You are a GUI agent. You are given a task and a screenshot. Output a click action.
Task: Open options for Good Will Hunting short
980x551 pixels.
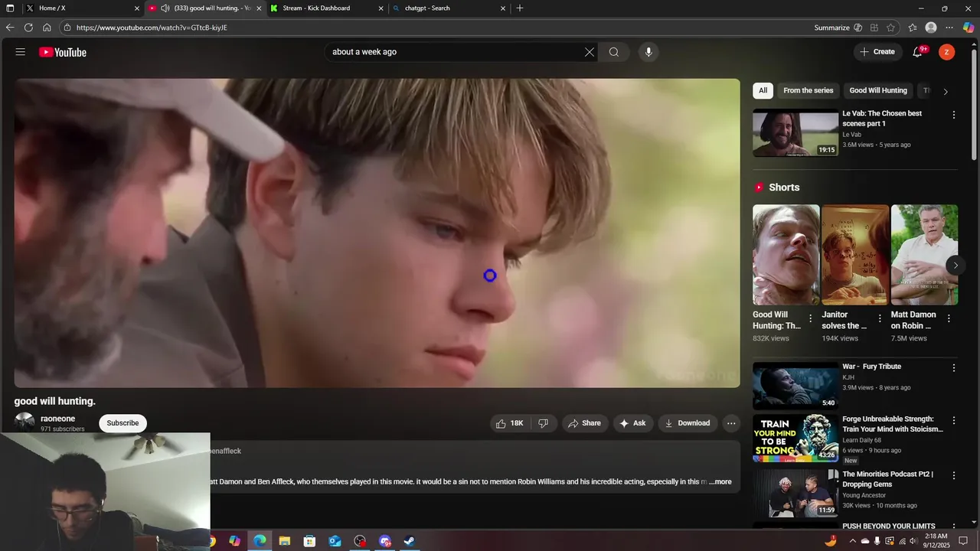point(811,318)
